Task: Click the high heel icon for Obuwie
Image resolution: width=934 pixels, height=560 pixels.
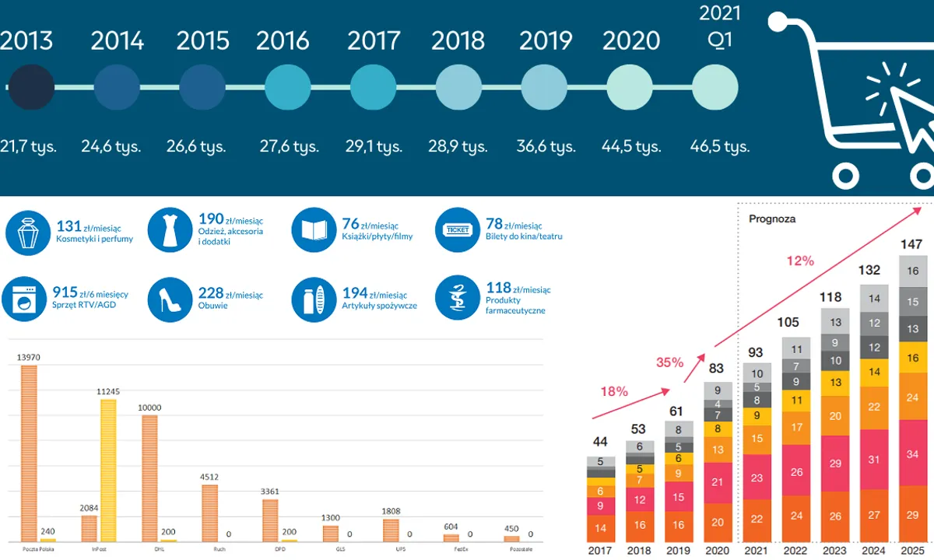Action: click(171, 299)
